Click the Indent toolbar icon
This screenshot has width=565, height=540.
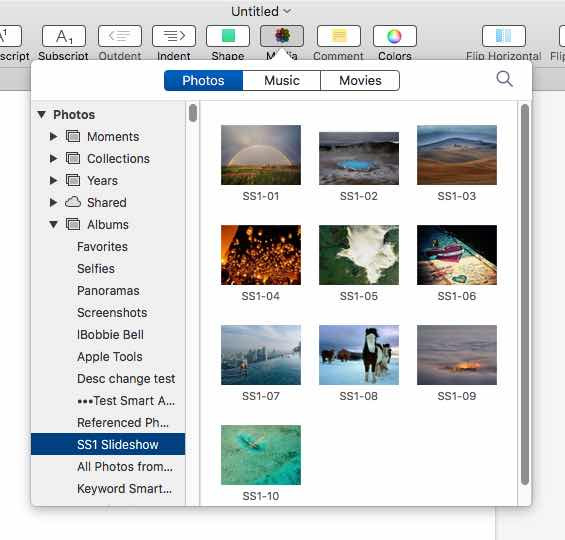coord(174,36)
